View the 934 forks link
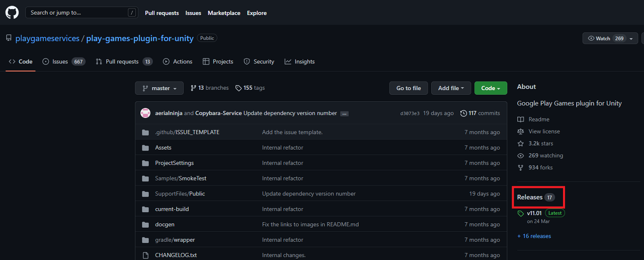Screen dimensions: 644x260 [x=540, y=168]
